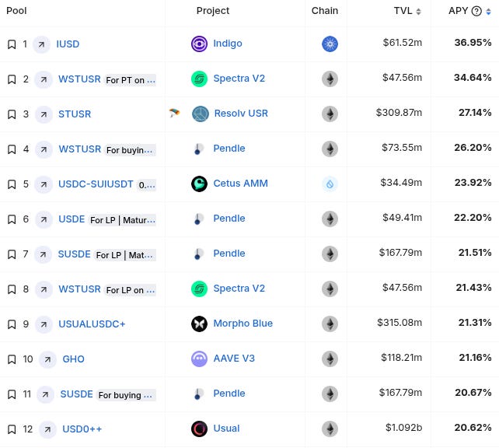
Task: Bookmark the USD0++ pool row
Action: tap(12, 429)
